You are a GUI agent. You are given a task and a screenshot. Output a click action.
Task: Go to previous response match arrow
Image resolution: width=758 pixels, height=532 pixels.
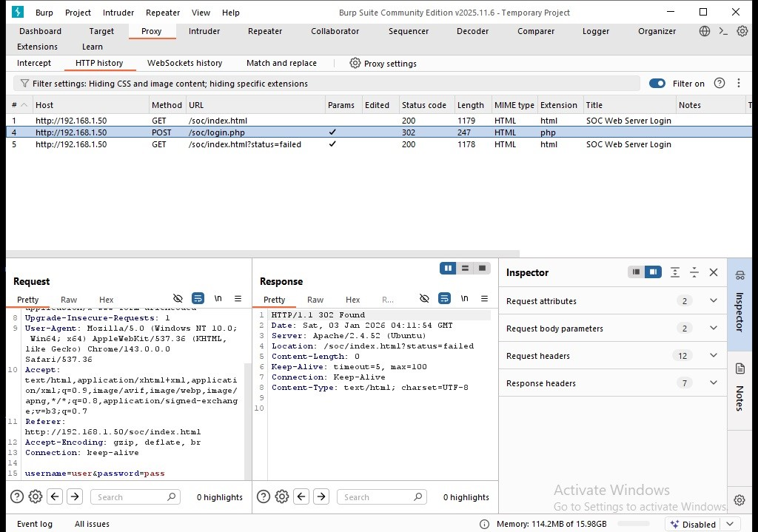pos(301,496)
